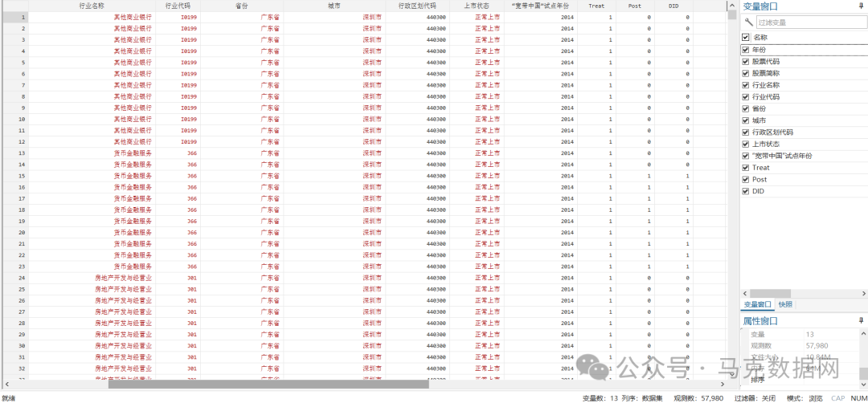
Task: Pin the 变量窗口 panel
Action: click(x=861, y=6)
